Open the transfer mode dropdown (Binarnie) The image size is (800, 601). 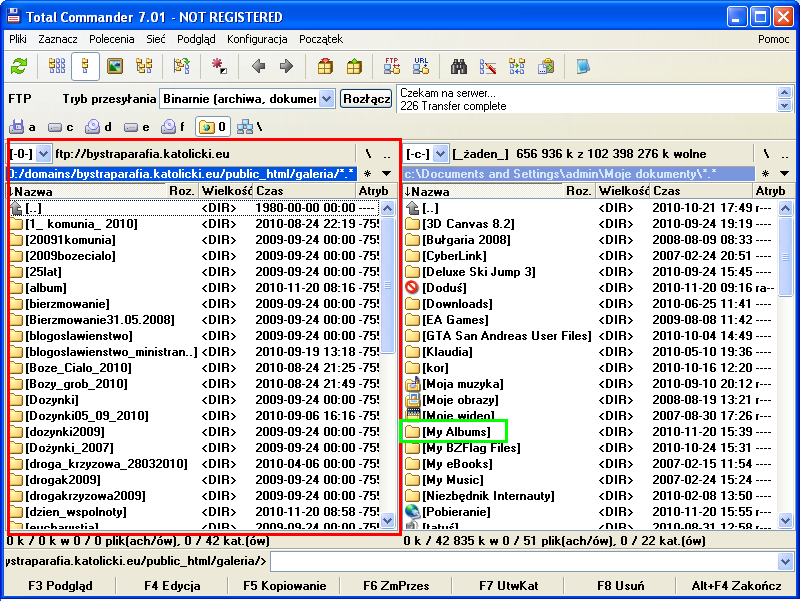[327, 99]
